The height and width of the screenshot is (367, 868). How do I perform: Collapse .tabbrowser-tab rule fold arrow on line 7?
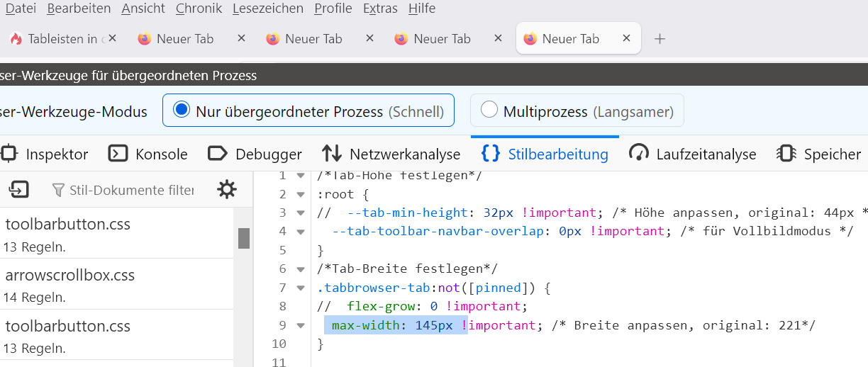coord(300,288)
